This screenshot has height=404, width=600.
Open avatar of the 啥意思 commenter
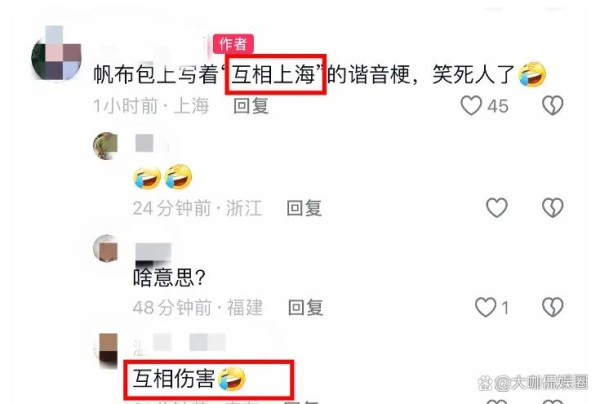tap(105, 249)
